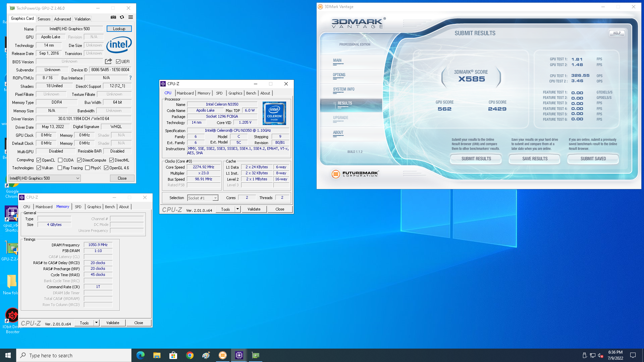Expand the Tools dropdown arrow in Memory CPU-Z window

(96, 323)
